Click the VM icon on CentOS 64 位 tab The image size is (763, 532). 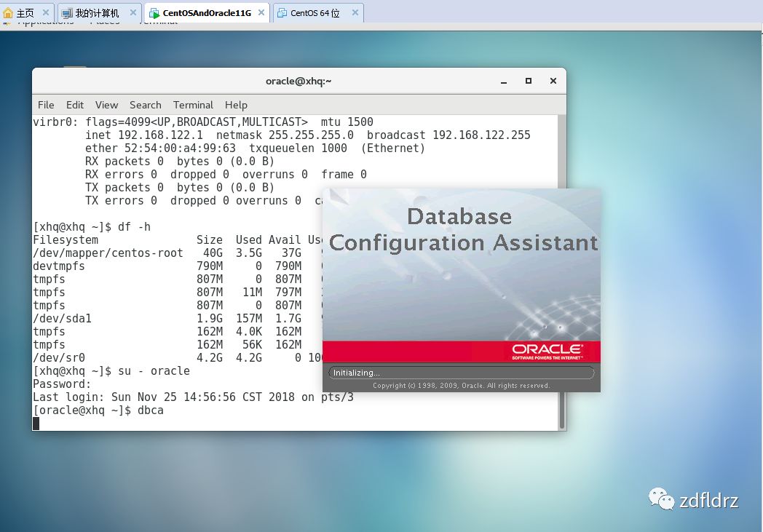tap(281, 13)
